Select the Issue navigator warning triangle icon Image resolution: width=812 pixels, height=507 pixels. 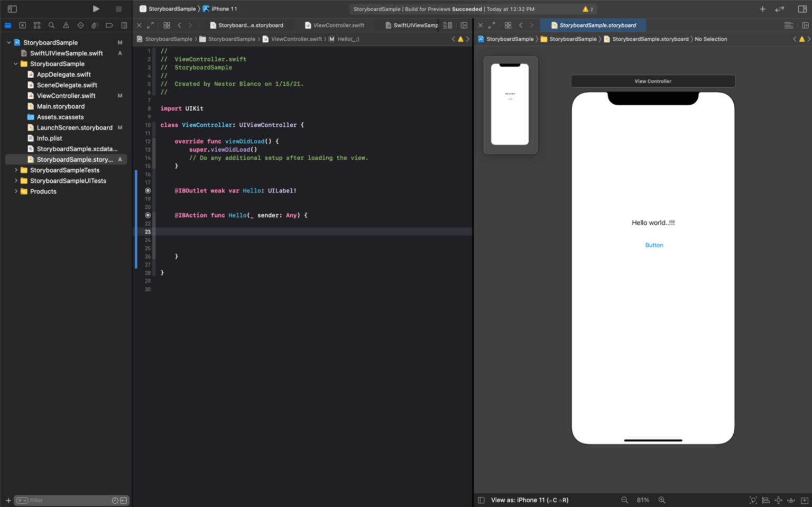pyautogui.click(x=66, y=25)
